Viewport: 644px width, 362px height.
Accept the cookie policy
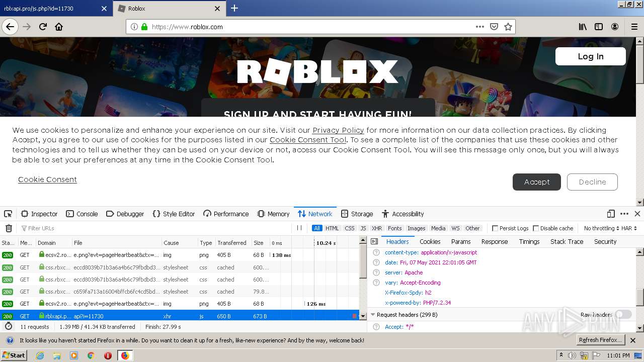[x=537, y=182]
